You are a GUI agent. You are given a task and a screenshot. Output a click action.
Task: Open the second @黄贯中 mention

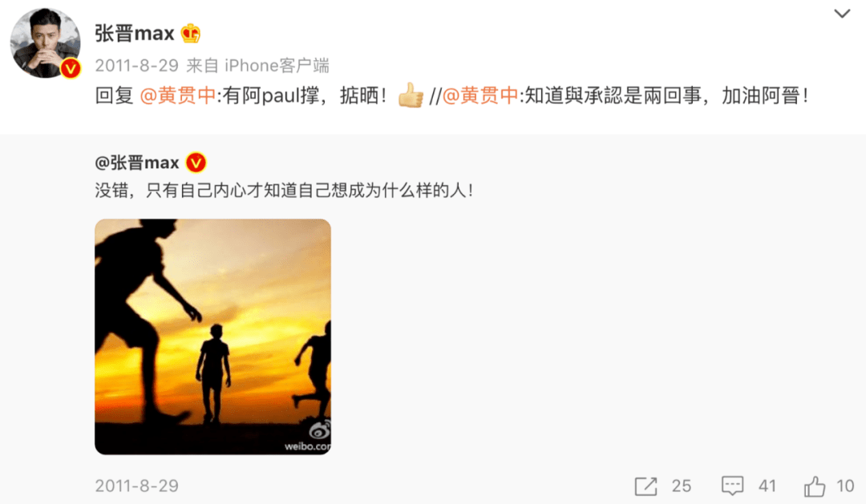(x=480, y=96)
